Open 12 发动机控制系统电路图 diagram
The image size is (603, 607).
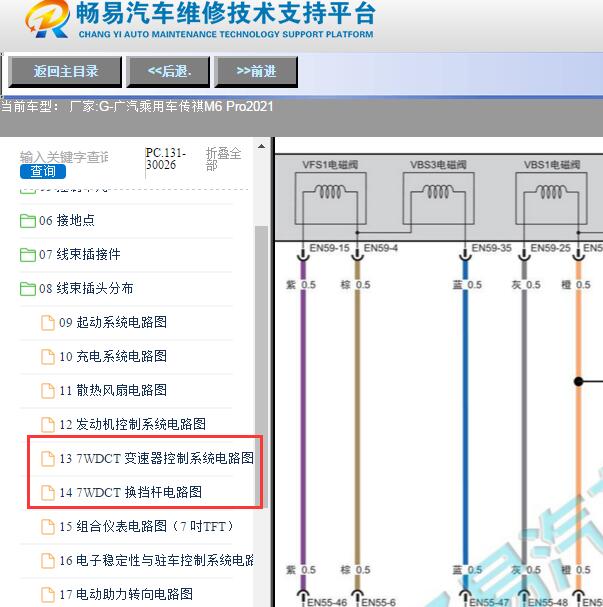(x=132, y=424)
